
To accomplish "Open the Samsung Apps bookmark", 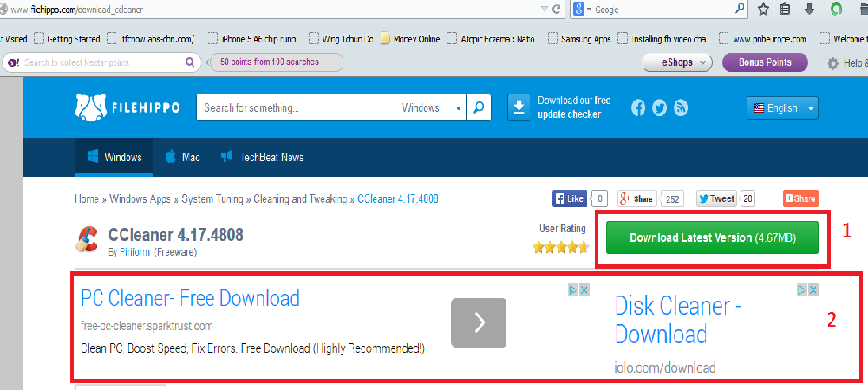I will [579, 39].
